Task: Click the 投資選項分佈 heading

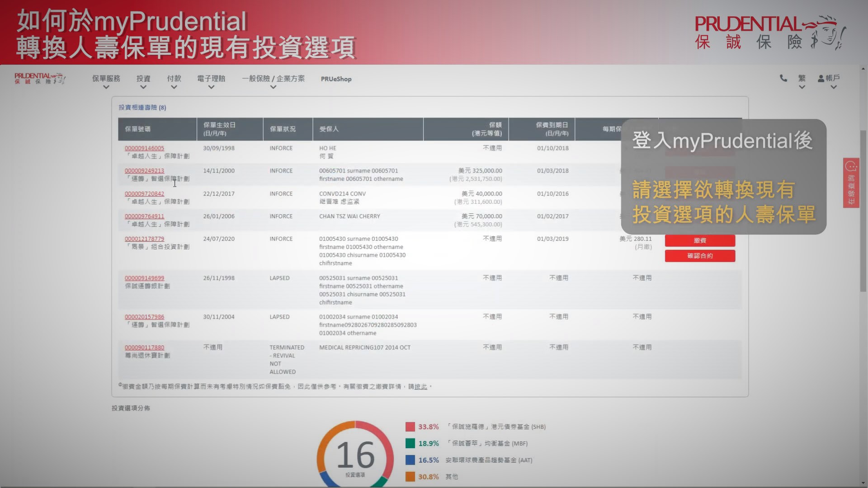Action: pos(131,408)
